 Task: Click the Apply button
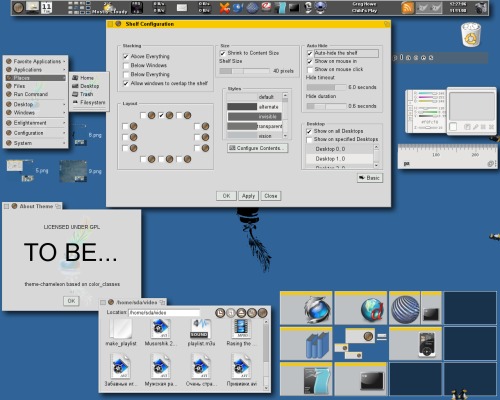coord(248,196)
